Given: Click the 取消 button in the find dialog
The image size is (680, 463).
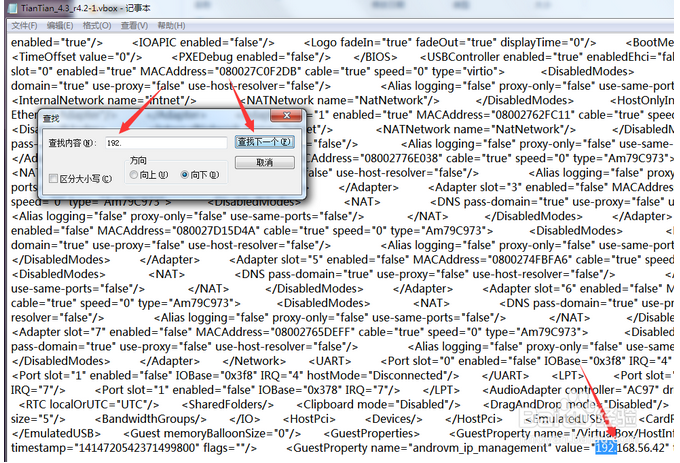Looking at the screenshot, I should pyautogui.click(x=265, y=163).
